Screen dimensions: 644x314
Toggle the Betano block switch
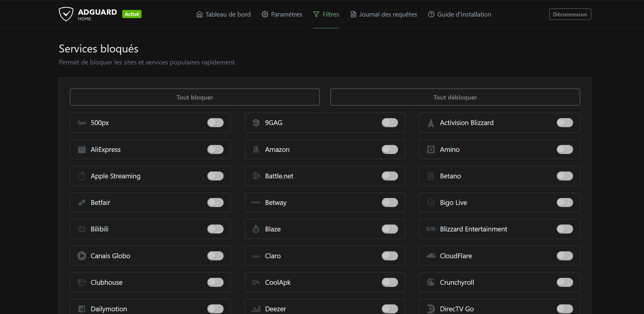pyautogui.click(x=565, y=176)
